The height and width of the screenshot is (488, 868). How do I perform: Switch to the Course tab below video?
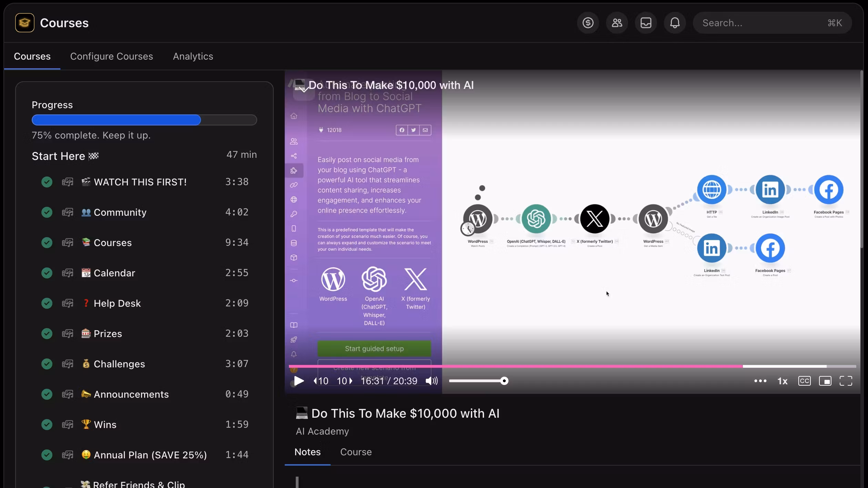coord(356,452)
